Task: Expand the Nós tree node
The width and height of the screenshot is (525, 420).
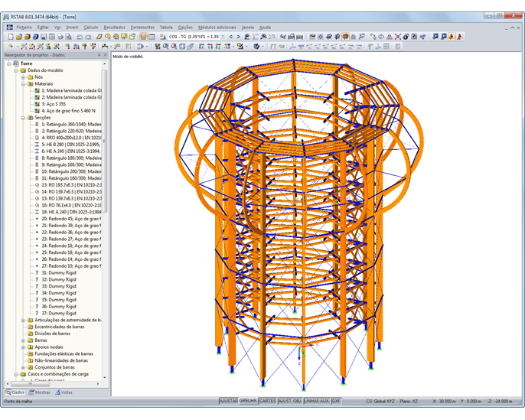Action: 23,77
